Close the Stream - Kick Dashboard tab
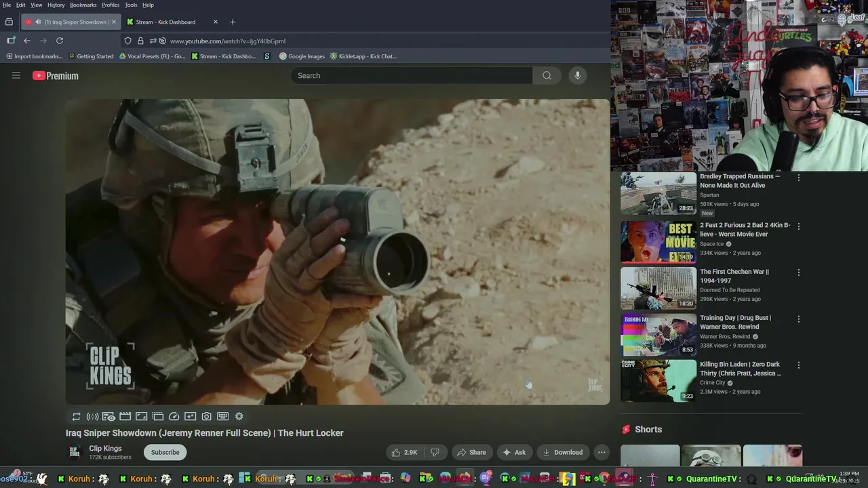 click(x=216, y=22)
